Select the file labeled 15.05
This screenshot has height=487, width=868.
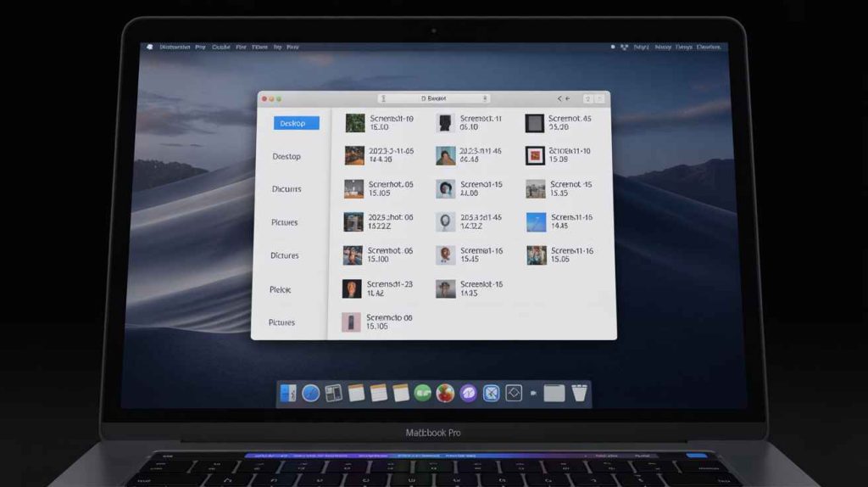click(560, 255)
